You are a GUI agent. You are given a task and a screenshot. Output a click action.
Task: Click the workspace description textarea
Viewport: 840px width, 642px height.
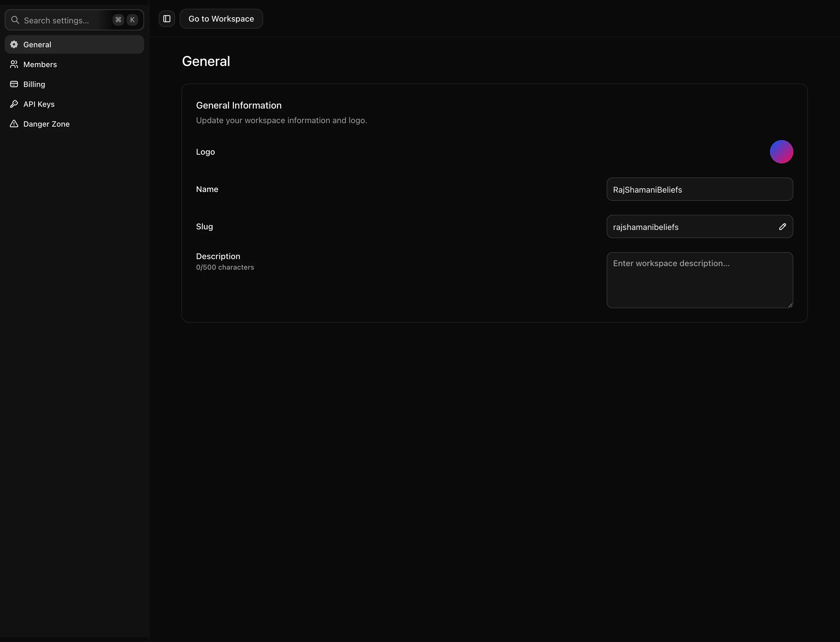[x=699, y=280]
